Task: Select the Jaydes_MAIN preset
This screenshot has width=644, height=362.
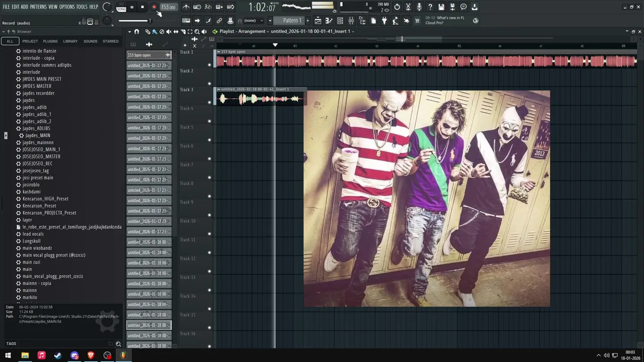Action: pyautogui.click(x=38, y=135)
